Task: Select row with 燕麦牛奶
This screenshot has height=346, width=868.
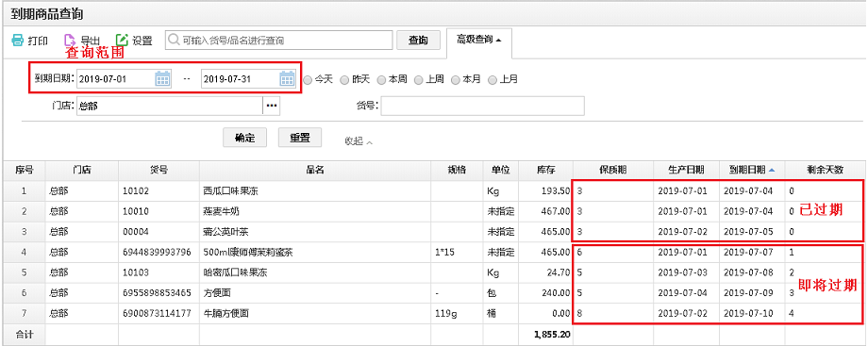Action: click(433, 211)
